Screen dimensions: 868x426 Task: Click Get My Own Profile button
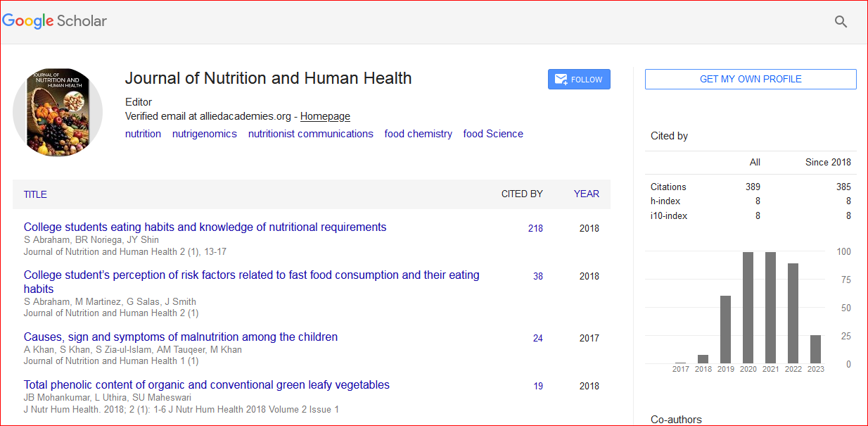coord(751,80)
